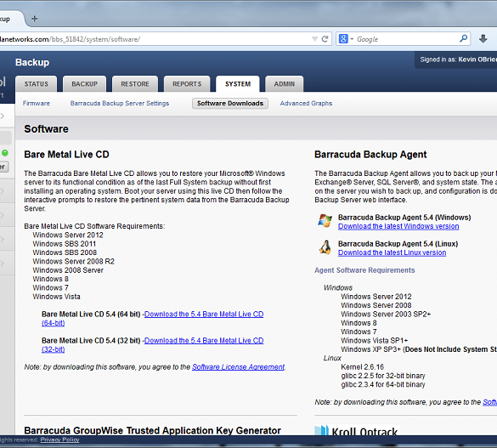Image resolution: width=497 pixels, height=448 pixels.
Task: Go to the ADMIN tab
Action: 285,84
